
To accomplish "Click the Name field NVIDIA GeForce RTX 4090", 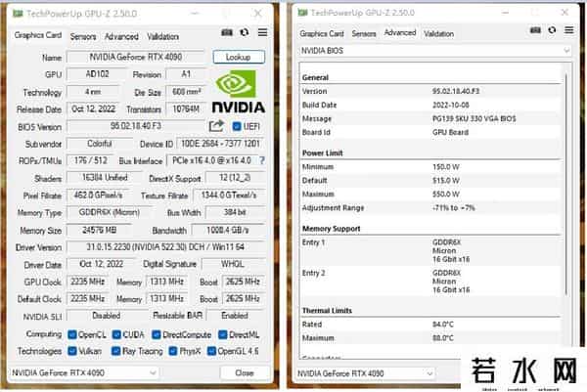I will (136, 57).
